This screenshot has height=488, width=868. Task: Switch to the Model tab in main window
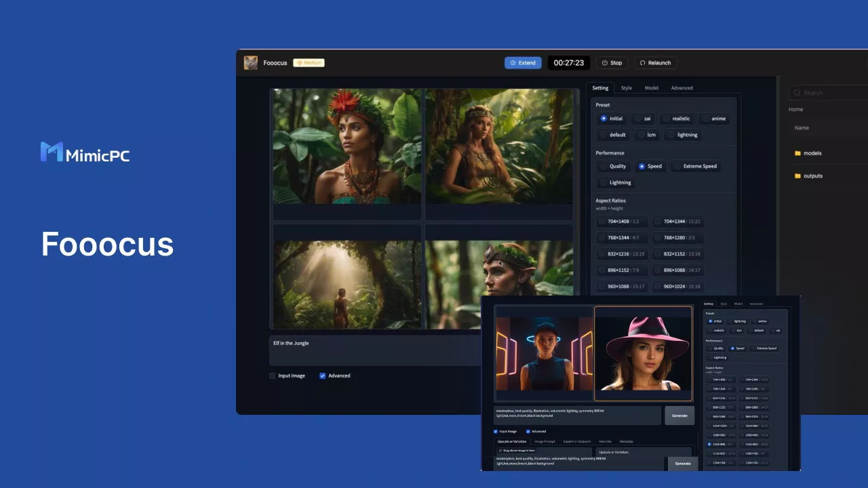[651, 88]
